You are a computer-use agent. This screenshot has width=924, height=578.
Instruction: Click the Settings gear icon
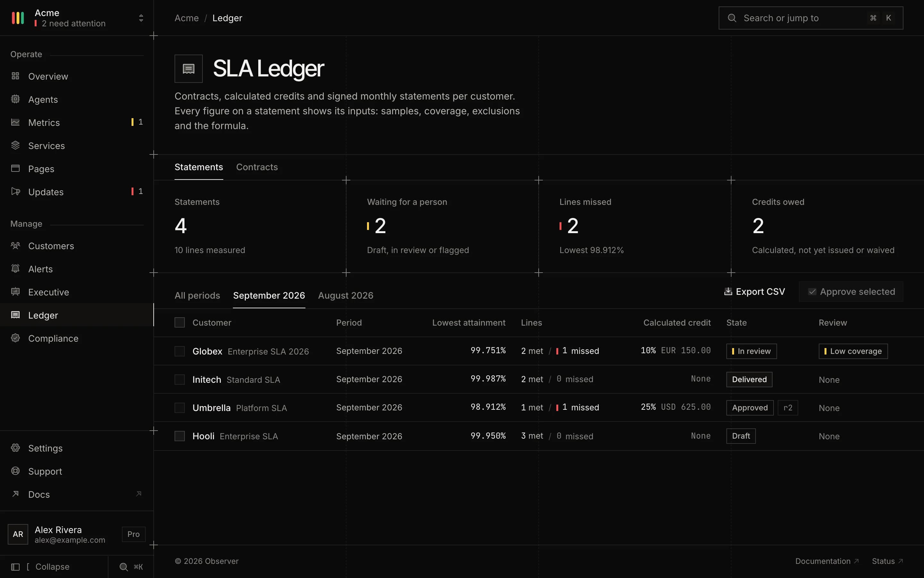15,448
